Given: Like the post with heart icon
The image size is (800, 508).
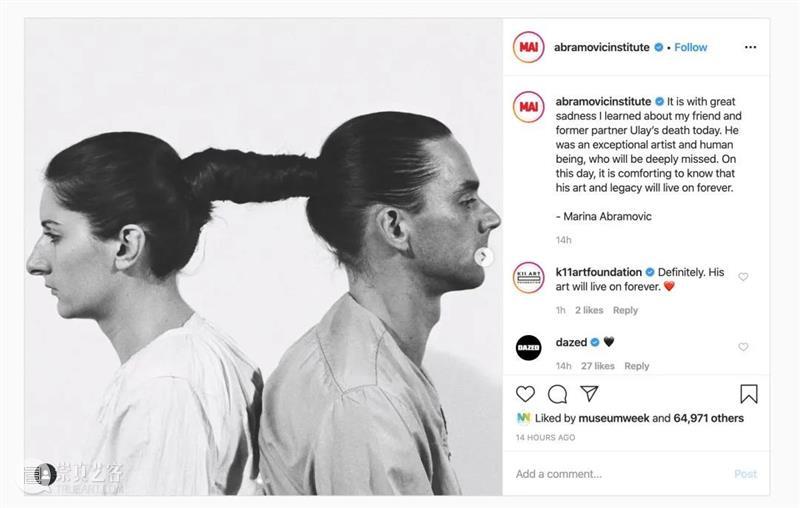Looking at the screenshot, I should click(525, 394).
